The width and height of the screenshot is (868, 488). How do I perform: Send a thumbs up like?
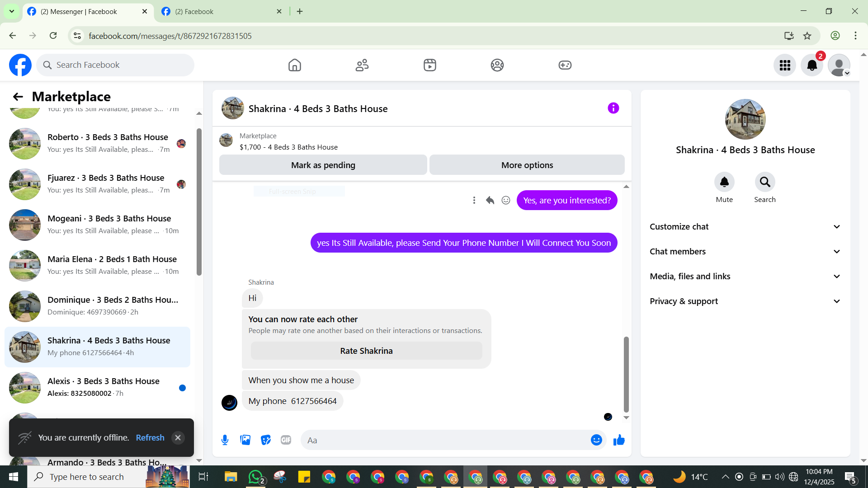pos(619,440)
